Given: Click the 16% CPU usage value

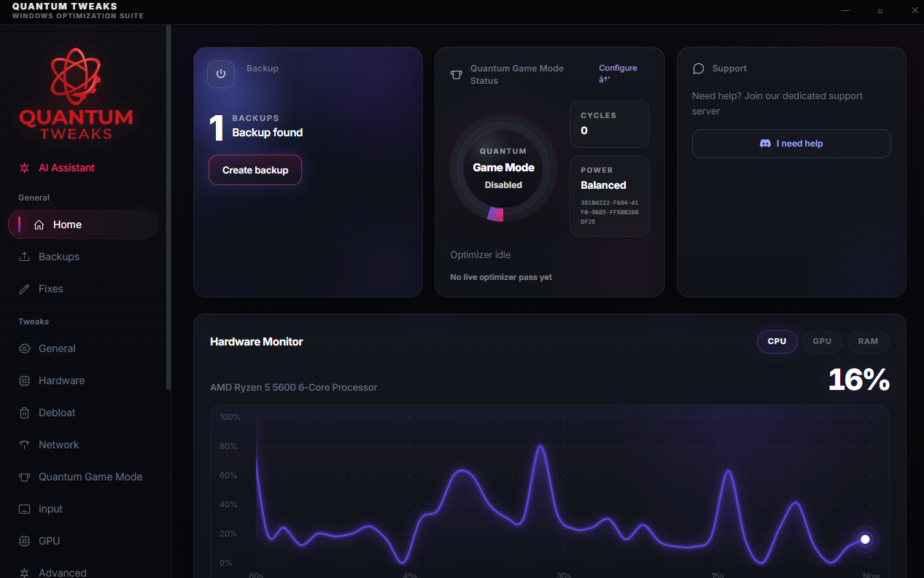Looking at the screenshot, I should [x=858, y=380].
